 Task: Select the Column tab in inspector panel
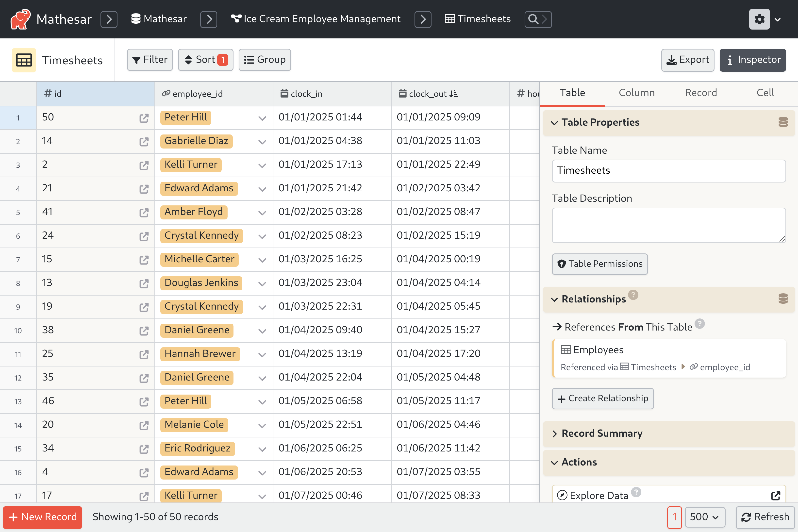(x=636, y=93)
